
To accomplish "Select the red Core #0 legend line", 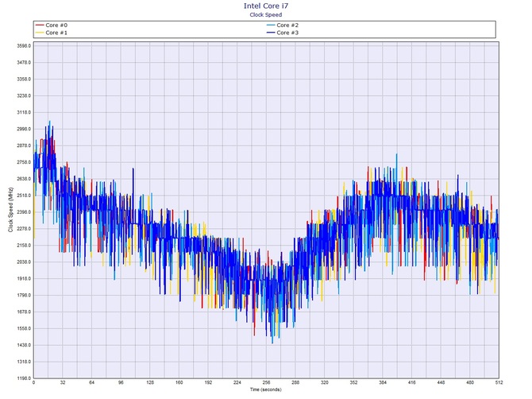I will (40, 25).
